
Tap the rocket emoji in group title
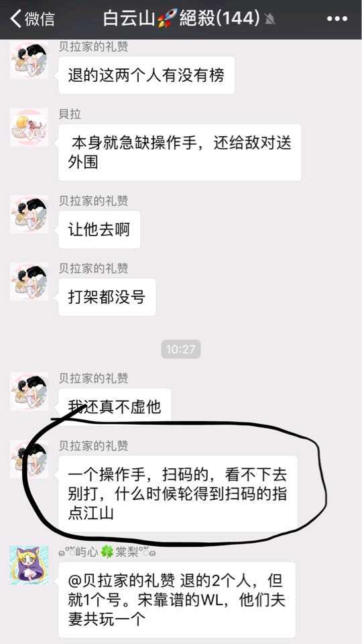(168, 19)
